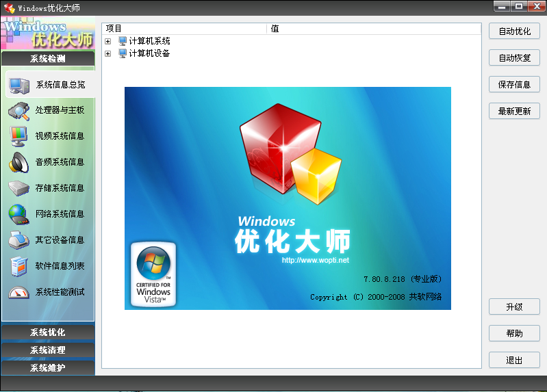The width and height of the screenshot is (547, 392).
Task: Click version text 7.80.8.218 (专业版)
Action: pos(403,279)
